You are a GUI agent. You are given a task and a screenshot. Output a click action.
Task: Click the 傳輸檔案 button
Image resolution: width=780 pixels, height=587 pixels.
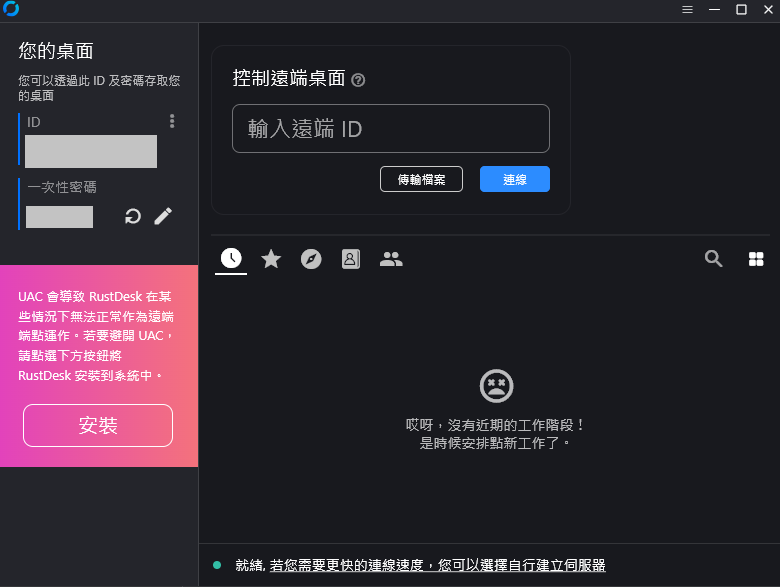[x=421, y=179]
